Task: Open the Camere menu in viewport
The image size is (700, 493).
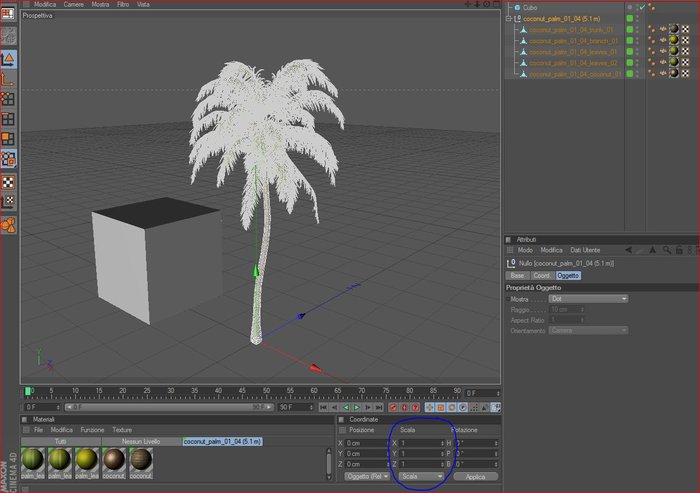Action: pyautogui.click(x=73, y=4)
